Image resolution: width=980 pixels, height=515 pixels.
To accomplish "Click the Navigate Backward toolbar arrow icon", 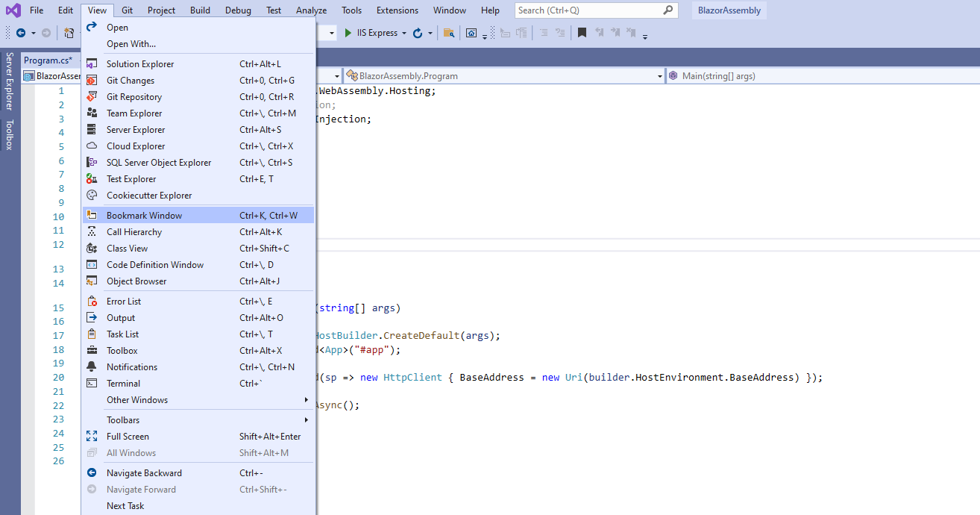I will point(21,33).
